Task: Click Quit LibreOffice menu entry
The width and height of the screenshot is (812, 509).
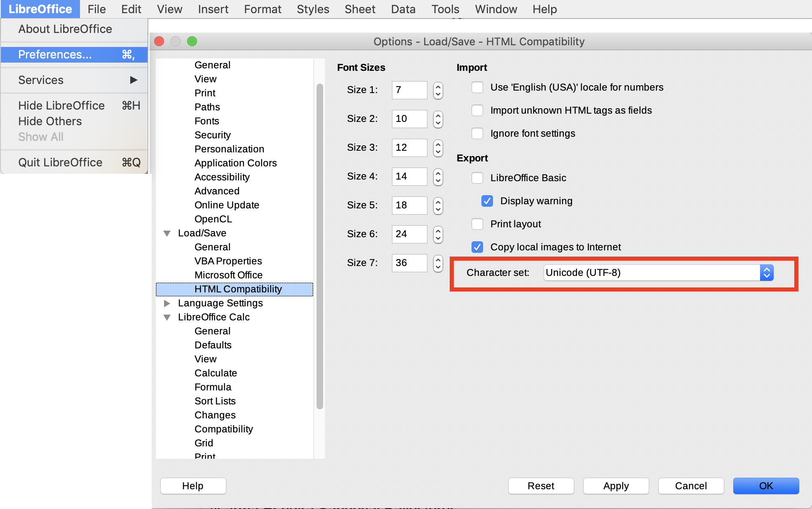Action: pyautogui.click(x=60, y=162)
